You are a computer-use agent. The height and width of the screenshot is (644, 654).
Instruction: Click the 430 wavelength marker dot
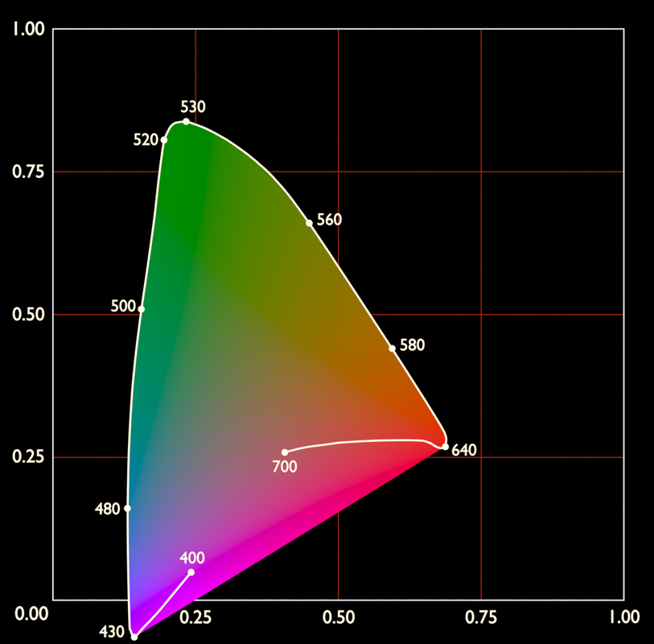click(x=134, y=637)
